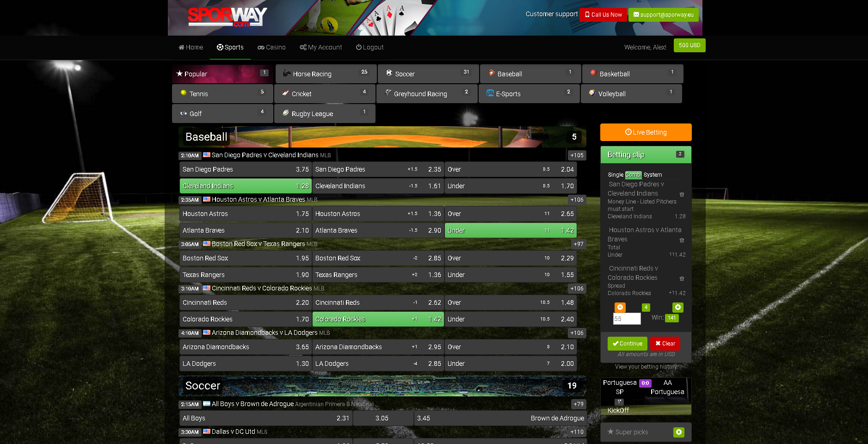Expand +79 markets for All Boys match

578,404
